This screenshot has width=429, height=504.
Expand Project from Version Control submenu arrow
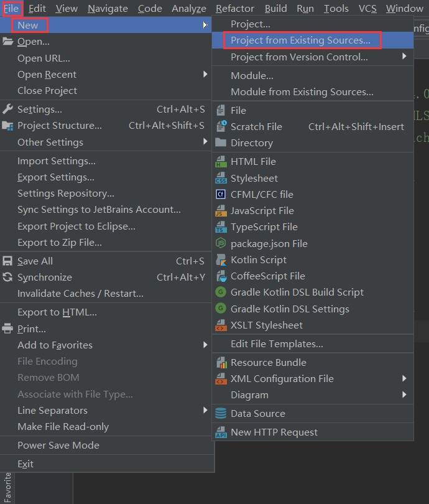(x=404, y=56)
